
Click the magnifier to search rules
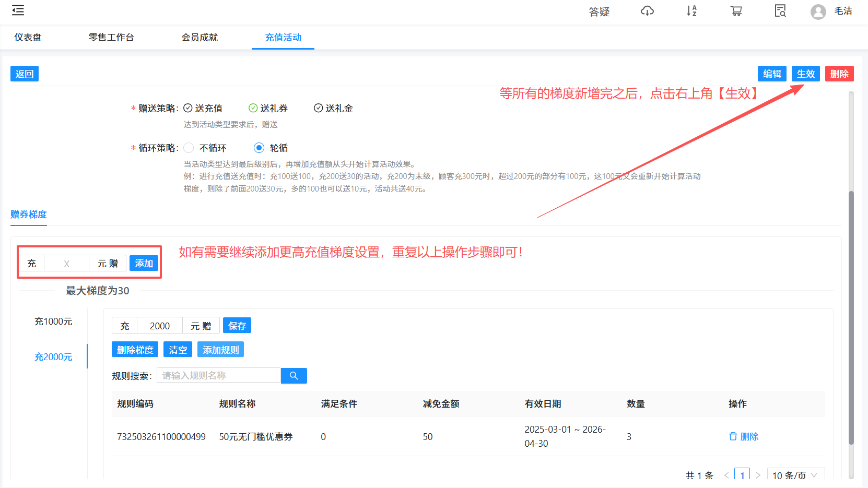[x=294, y=375]
